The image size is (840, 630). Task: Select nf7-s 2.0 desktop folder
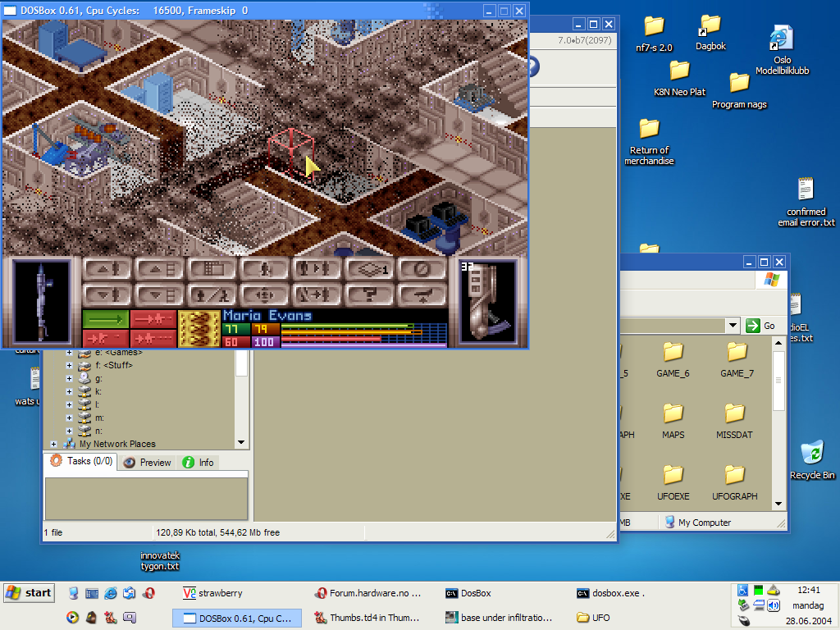[x=654, y=34]
